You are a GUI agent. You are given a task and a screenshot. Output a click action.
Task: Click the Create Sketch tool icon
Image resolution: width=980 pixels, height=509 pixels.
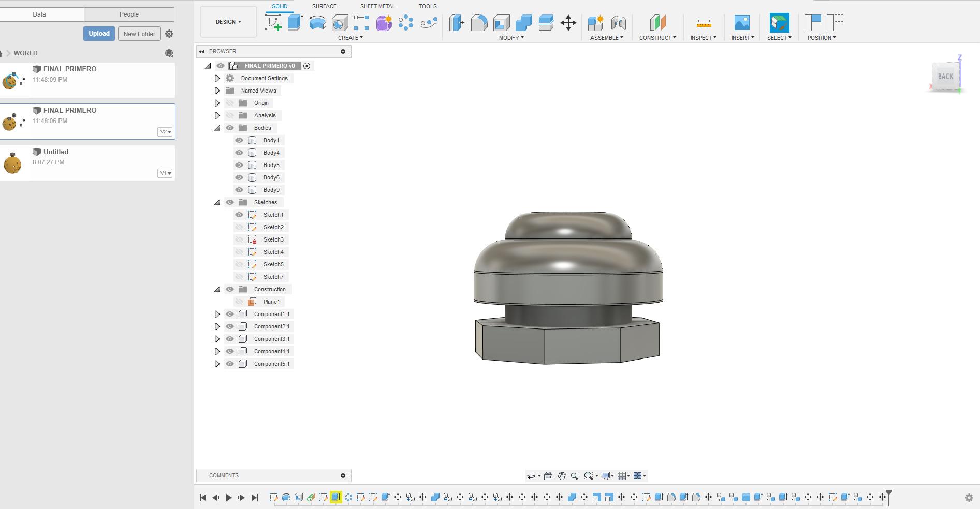pos(273,23)
